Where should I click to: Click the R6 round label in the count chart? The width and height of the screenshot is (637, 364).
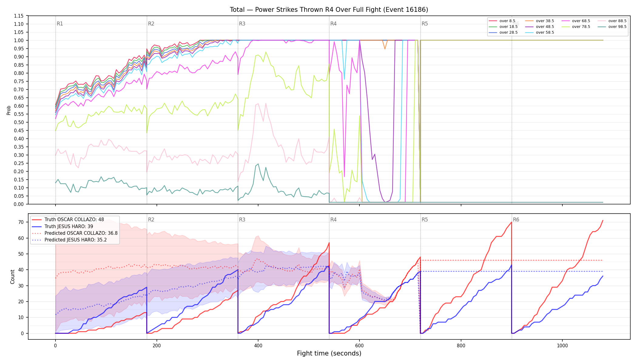point(516,220)
